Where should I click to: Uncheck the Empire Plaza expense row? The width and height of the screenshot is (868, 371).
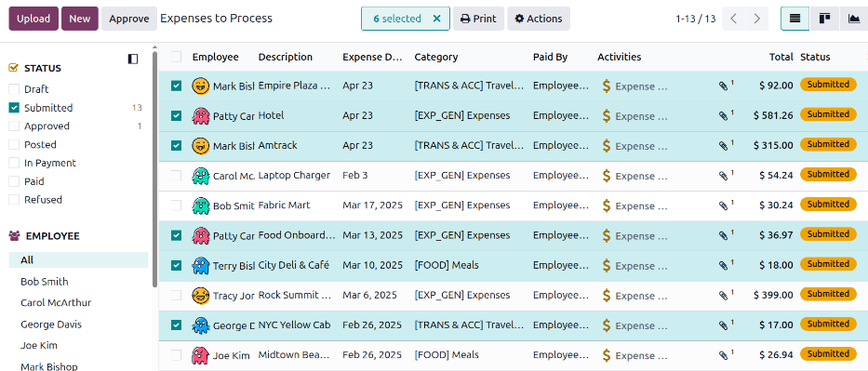[x=176, y=86]
